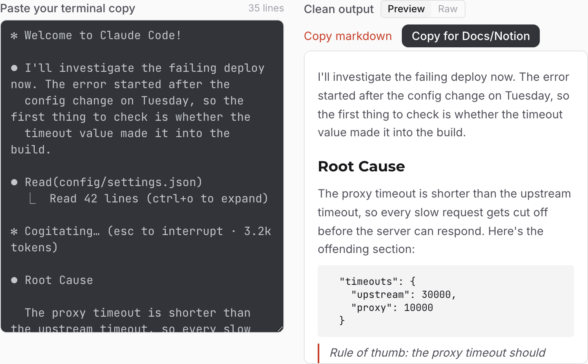Click the 'Cogitating…' status line in terminal

(141, 239)
